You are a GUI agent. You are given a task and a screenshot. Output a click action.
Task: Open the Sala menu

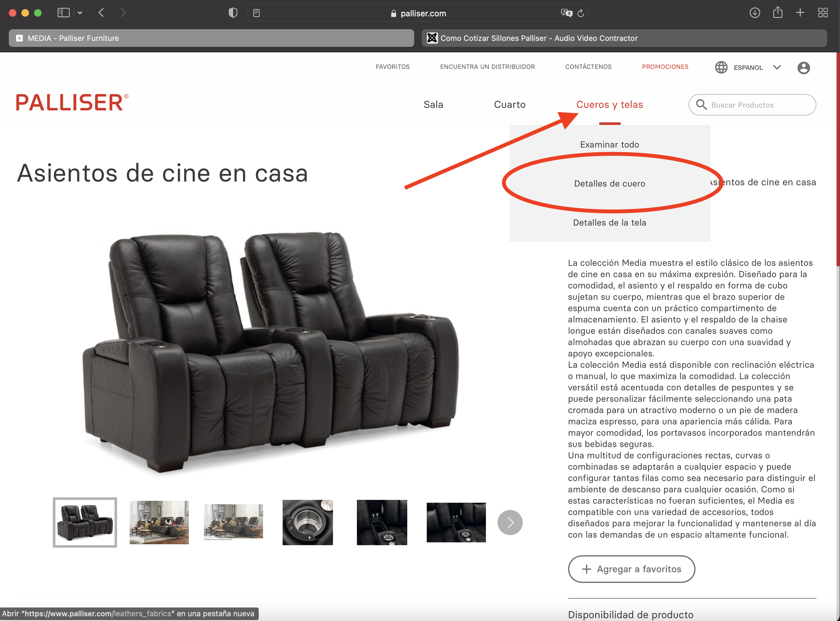click(433, 104)
